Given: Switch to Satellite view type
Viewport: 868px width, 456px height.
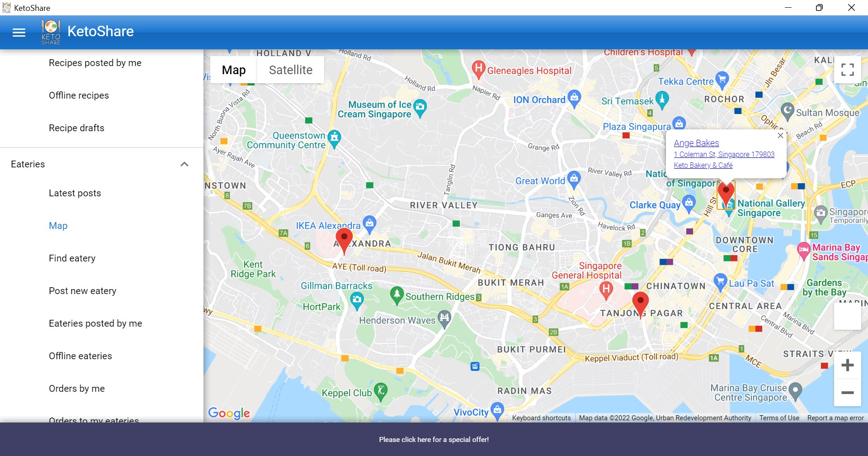Looking at the screenshot, I should [x=291, y=70].
